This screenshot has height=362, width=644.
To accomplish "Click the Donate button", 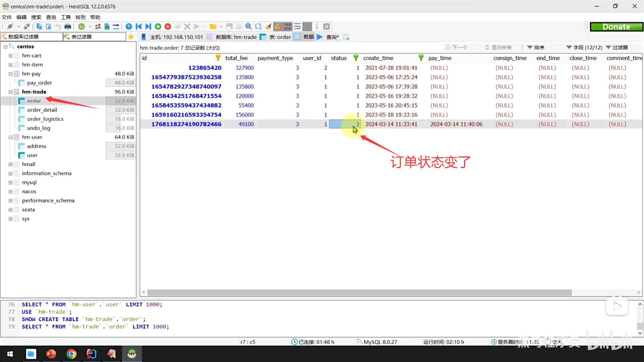I will (x=616, y=27).
